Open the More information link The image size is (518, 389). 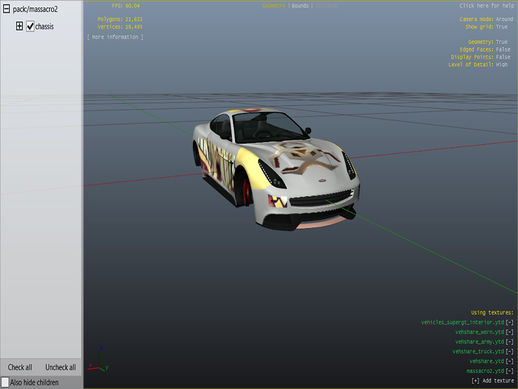coord(115,37)
